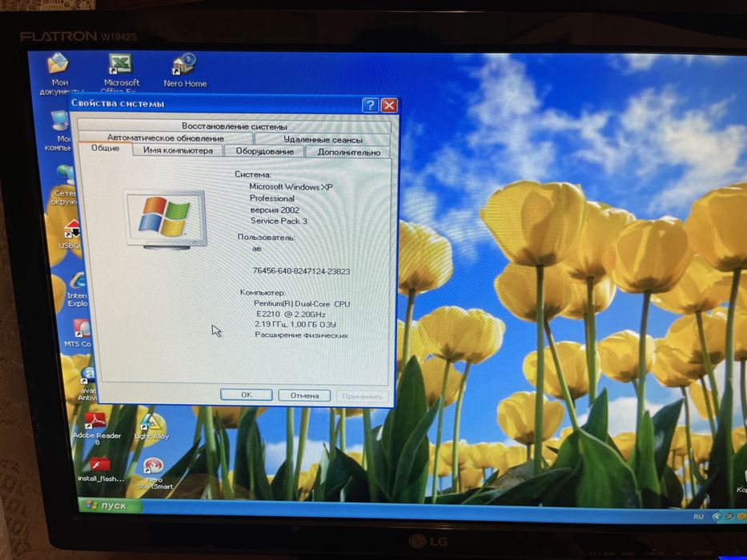This screenshot has width=747, height=560.
Task: Click the E2210 @ 2.20GHz line
Action: click(291, 314)
